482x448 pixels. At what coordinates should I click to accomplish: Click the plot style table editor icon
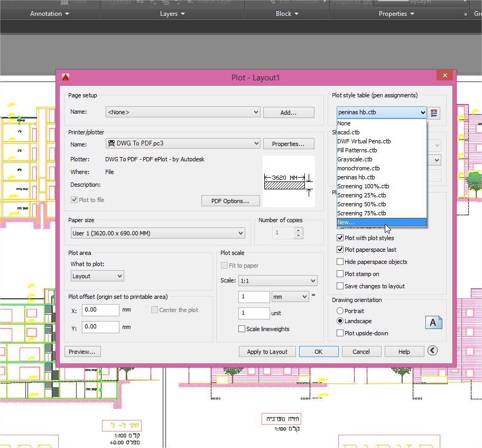434,112
